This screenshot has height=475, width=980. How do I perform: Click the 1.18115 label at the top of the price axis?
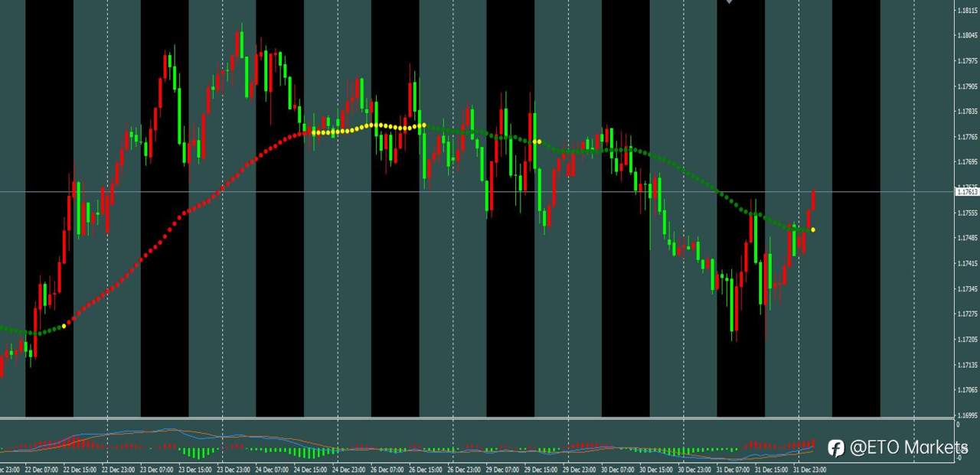[965, 10]
